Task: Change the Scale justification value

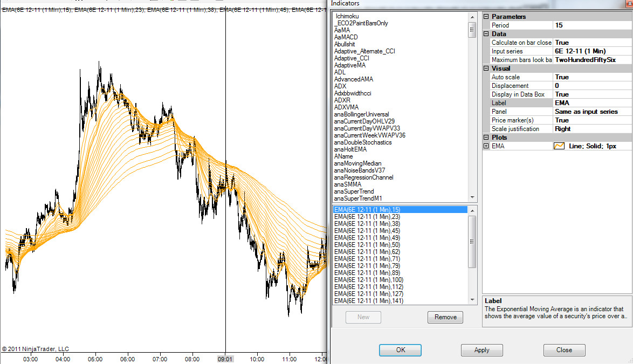Action: (x=592, y=129)
